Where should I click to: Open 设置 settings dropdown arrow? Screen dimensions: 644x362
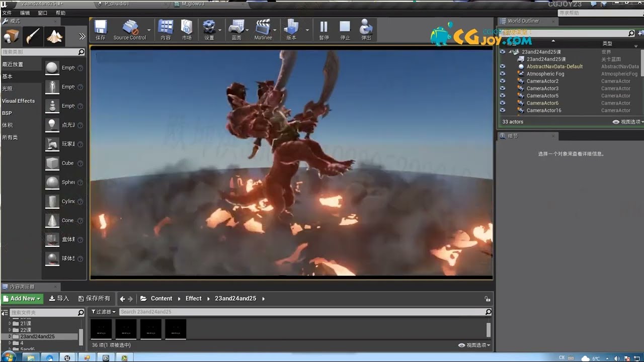pyautogui.click(x=220, y=31)
